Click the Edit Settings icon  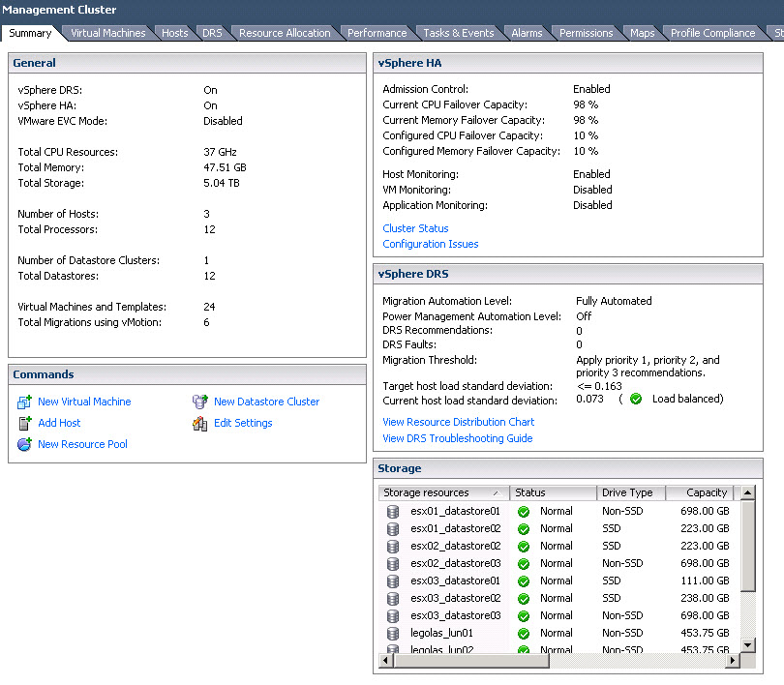point(200,423)
